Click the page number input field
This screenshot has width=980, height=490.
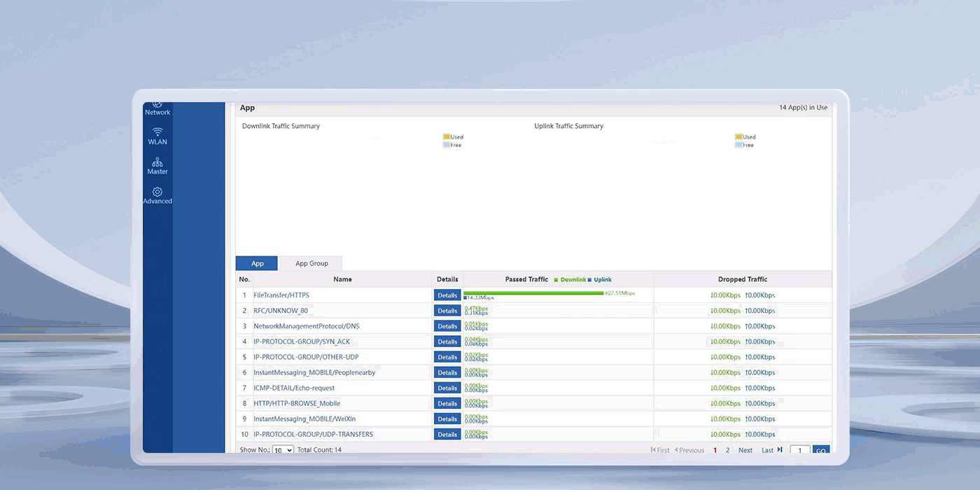[800, 450]
